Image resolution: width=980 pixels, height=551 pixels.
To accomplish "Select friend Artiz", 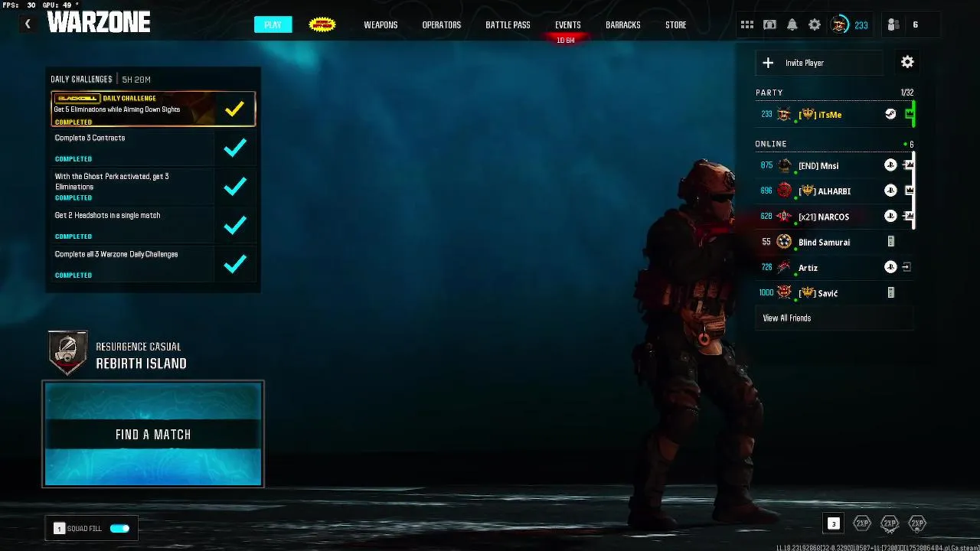I will click(833, 267).
